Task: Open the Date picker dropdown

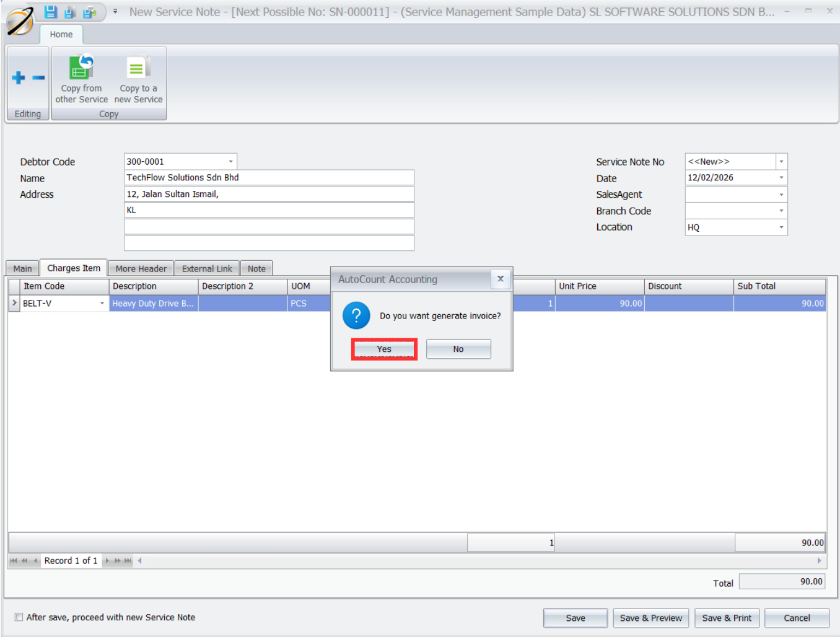Action: (781, 178)
